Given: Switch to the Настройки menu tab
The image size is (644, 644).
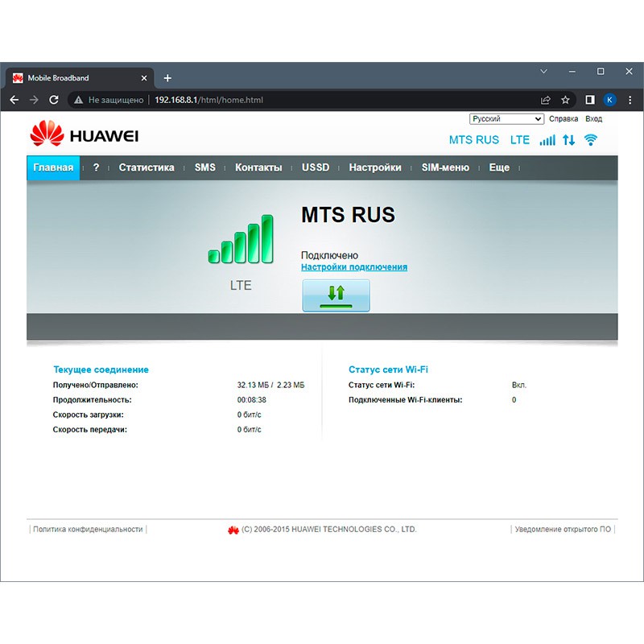Looking at the screenshot, I should pos(375,167).
